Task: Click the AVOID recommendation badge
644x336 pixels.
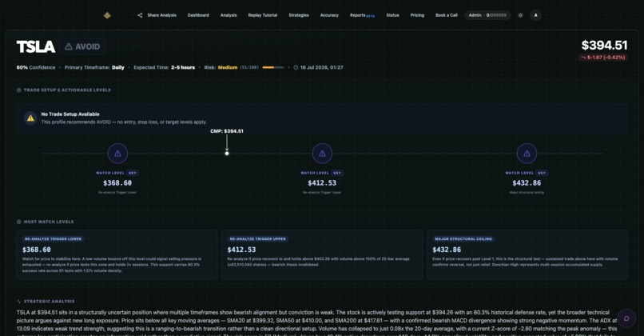Action: 82,46
